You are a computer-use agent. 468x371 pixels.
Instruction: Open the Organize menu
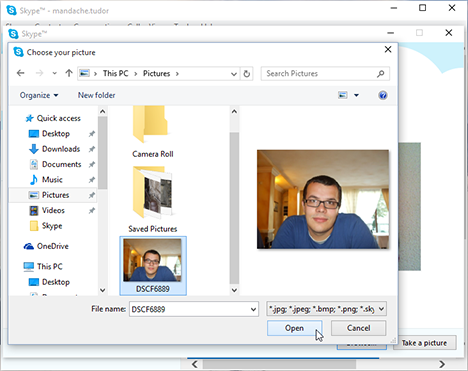(39, 95)
